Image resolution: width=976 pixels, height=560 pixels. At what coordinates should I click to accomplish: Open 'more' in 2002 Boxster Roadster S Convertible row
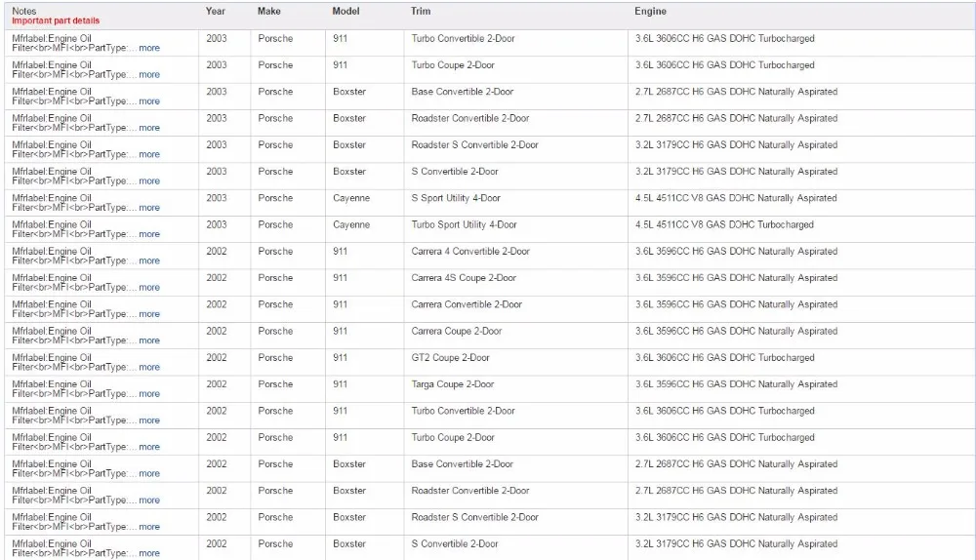(149, 527)
